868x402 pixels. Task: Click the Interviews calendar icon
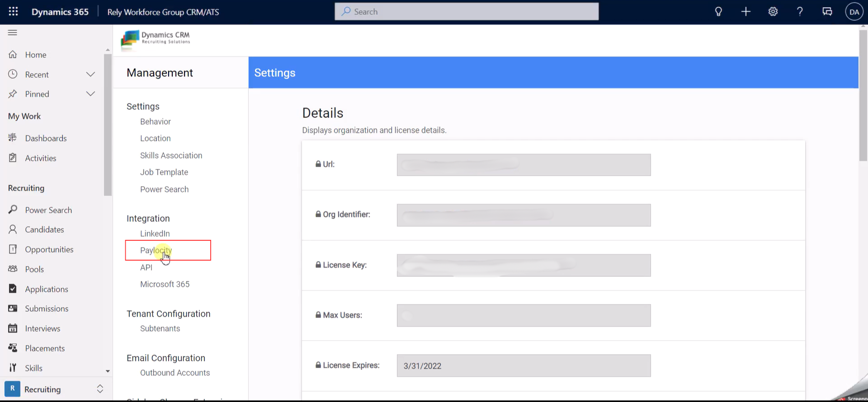click(13, 328)
